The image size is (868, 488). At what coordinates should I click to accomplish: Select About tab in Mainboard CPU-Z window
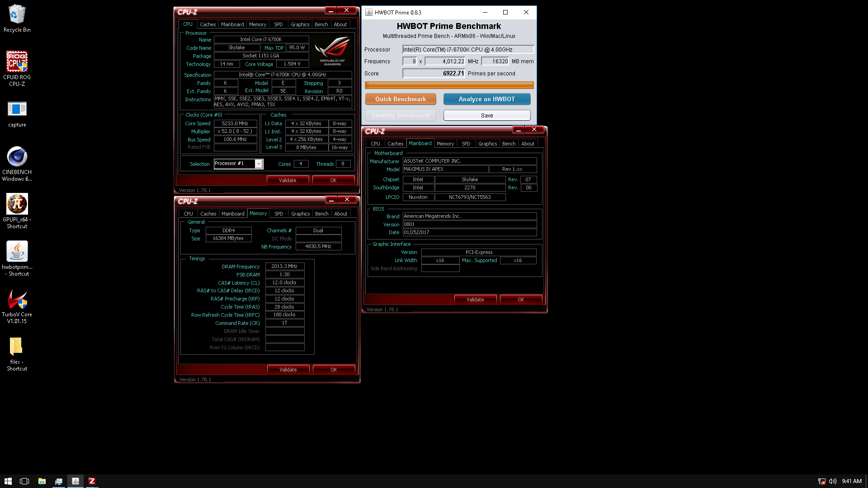pyautogui.click(x=528, y=144)
